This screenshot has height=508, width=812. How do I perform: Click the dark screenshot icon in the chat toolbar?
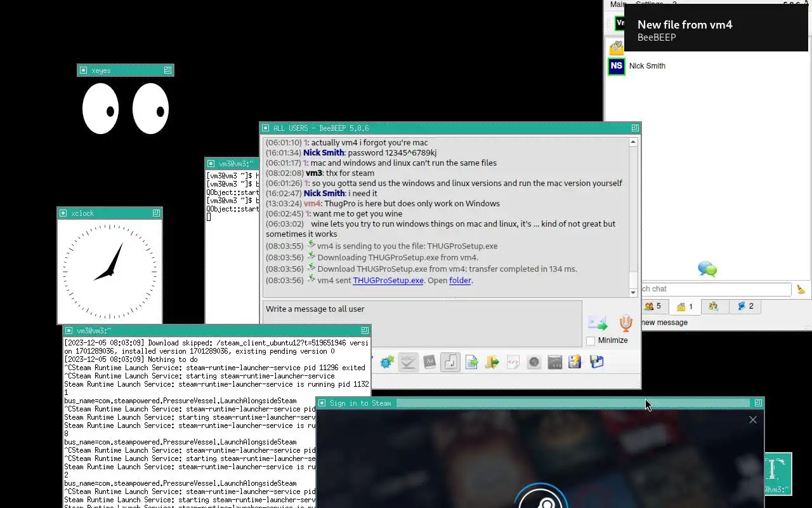coord(555,362)
